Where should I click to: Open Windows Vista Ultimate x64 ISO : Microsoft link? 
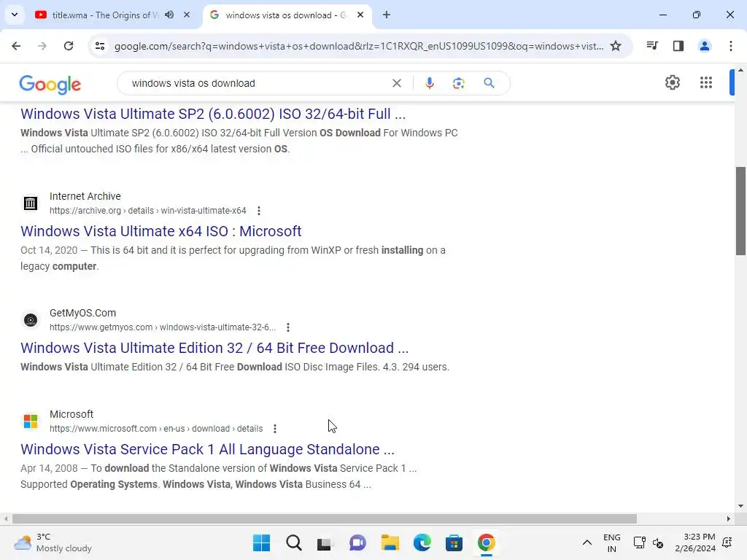[161, 231]
